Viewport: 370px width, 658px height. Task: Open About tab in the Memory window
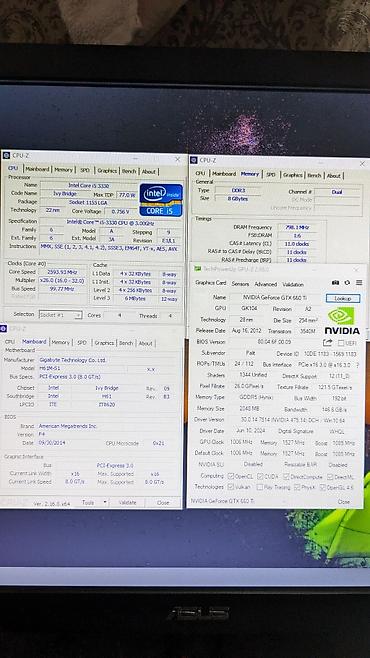(x=334, y=176)
